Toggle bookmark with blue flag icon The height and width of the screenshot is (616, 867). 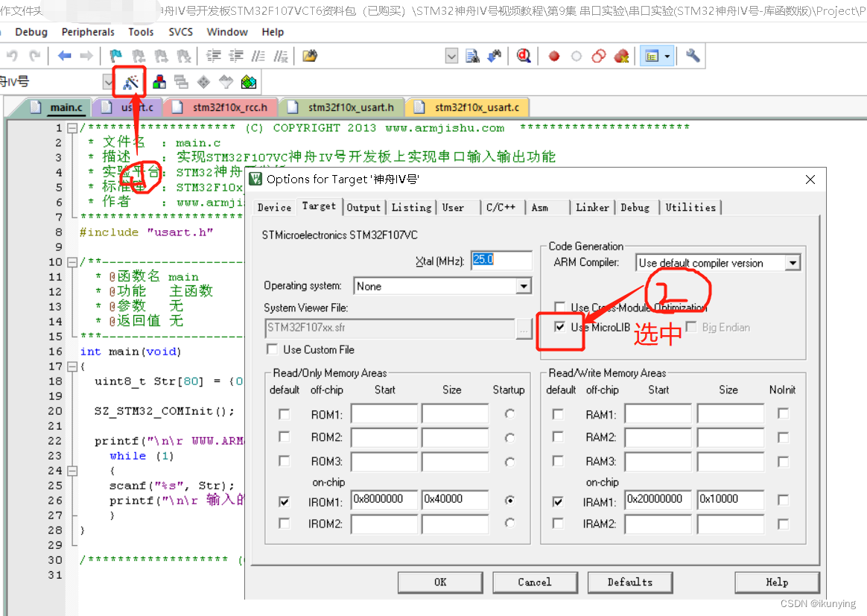[x=115, y=56]
